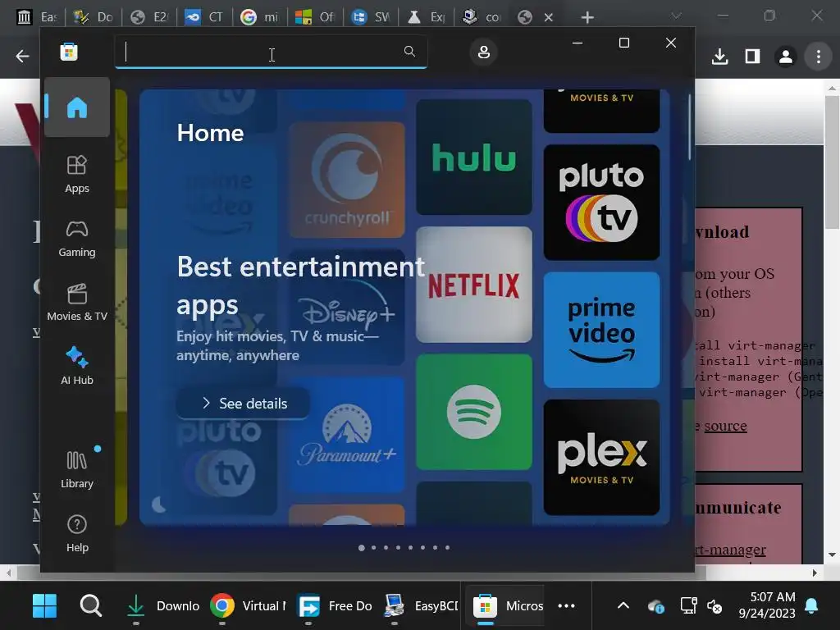
Task: Select the Pluto TV app tile
Action: (x=601, y=203)
